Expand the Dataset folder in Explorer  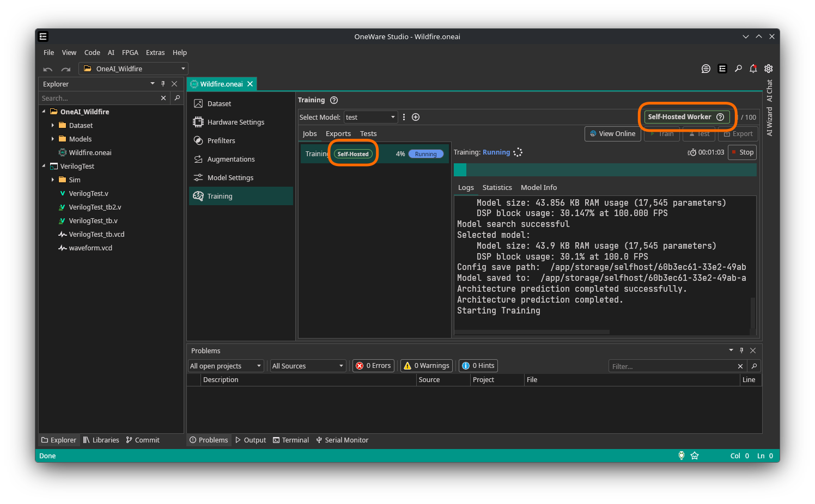tap(53, 125)
